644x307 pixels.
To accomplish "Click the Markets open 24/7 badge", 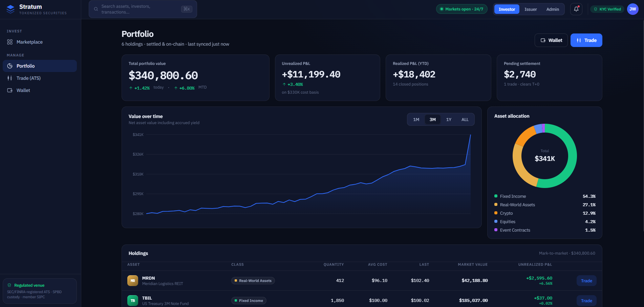I will 462,9.
